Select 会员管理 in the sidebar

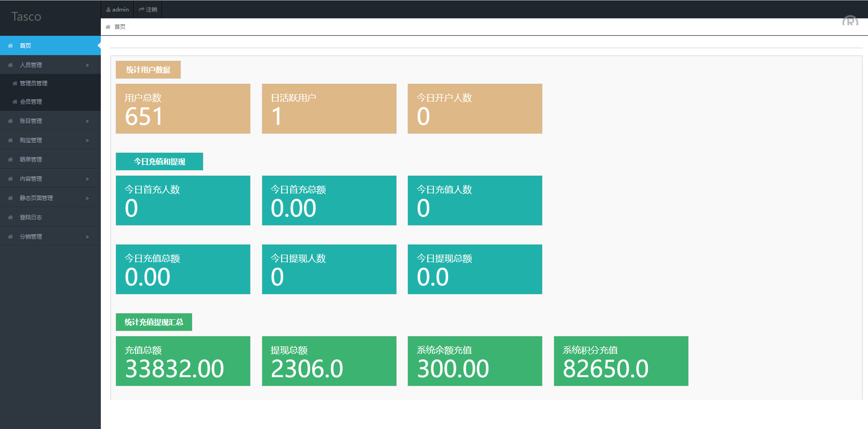click(31, 102)
